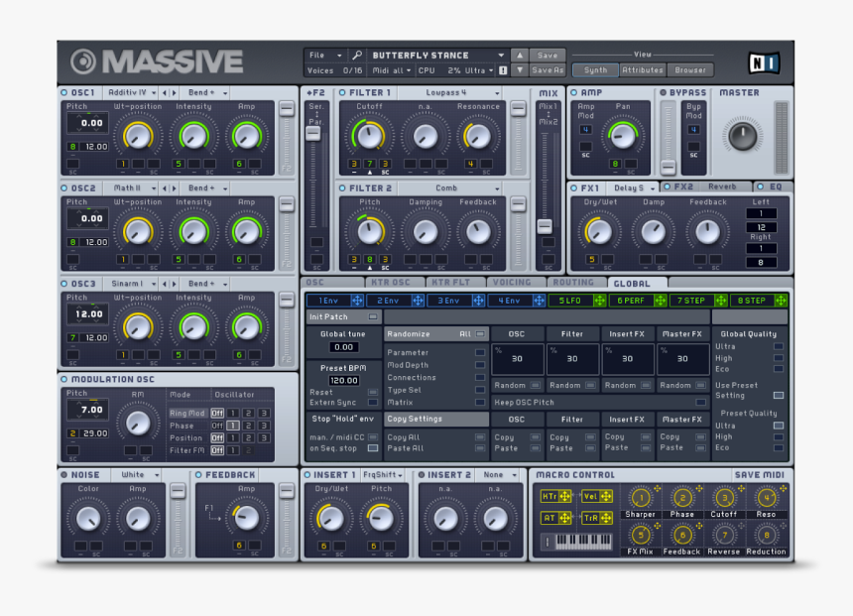Click the Mix1/Mix2 crossfade slider handle
Image resolution: width=853 pixels, height=616 pixels.
click(x=545, y=226)
